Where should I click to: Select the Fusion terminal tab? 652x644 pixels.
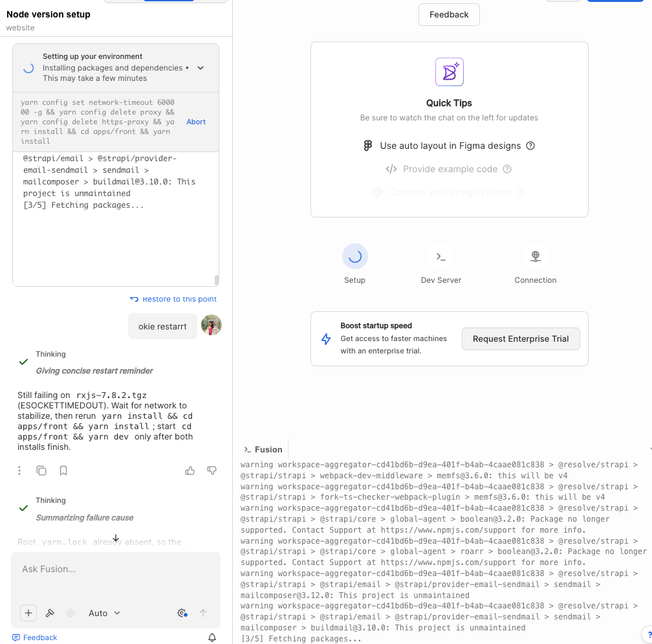tap(263, 449)
